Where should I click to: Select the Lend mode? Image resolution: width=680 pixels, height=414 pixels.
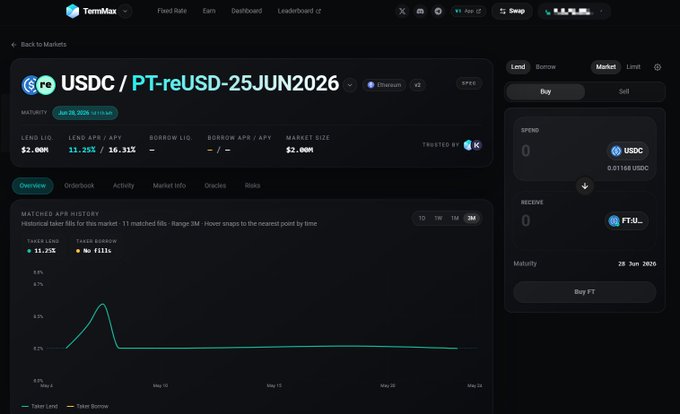click(518, 67)
